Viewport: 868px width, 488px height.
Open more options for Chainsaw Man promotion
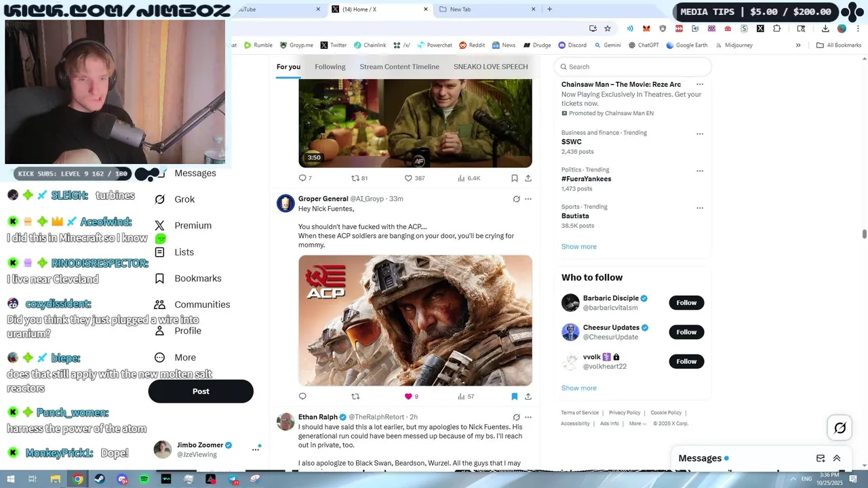pyautogui.click(x=700, y=85)
